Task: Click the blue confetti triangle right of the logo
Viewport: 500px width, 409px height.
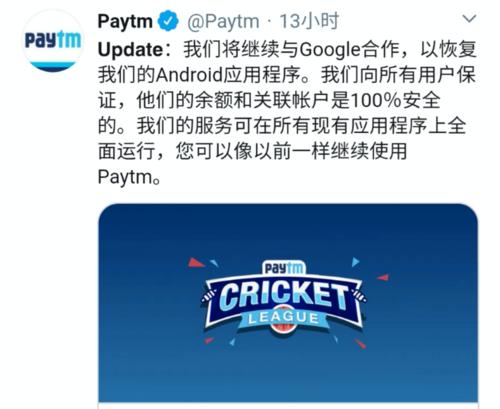Action: pos(355,262)
